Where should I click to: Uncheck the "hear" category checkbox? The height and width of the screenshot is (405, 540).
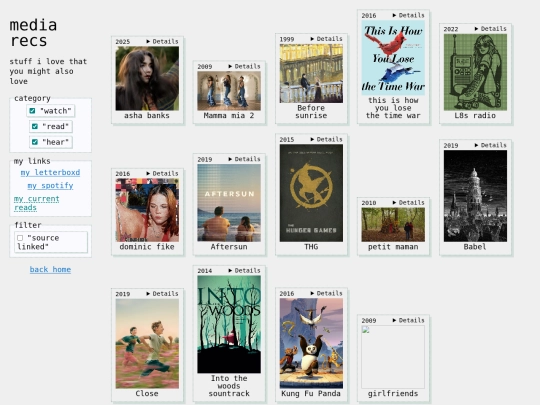pos(35,142)
